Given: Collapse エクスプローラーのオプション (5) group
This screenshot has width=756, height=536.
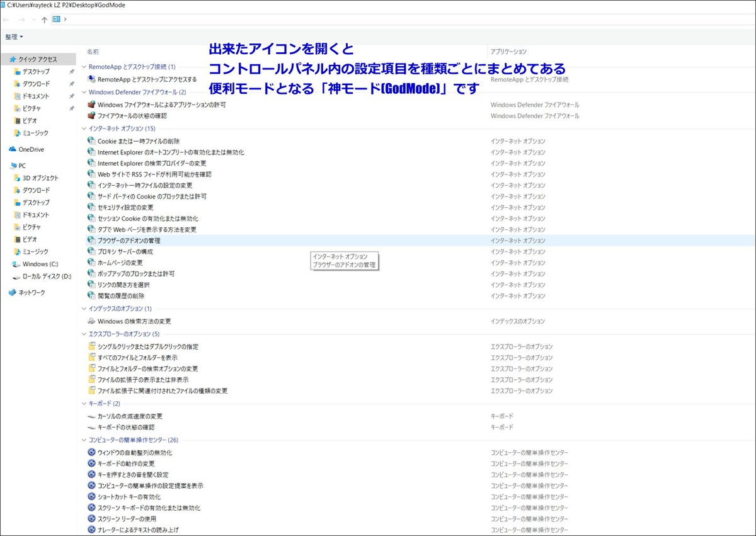Looking at the screenshot, I should [84, 334].
